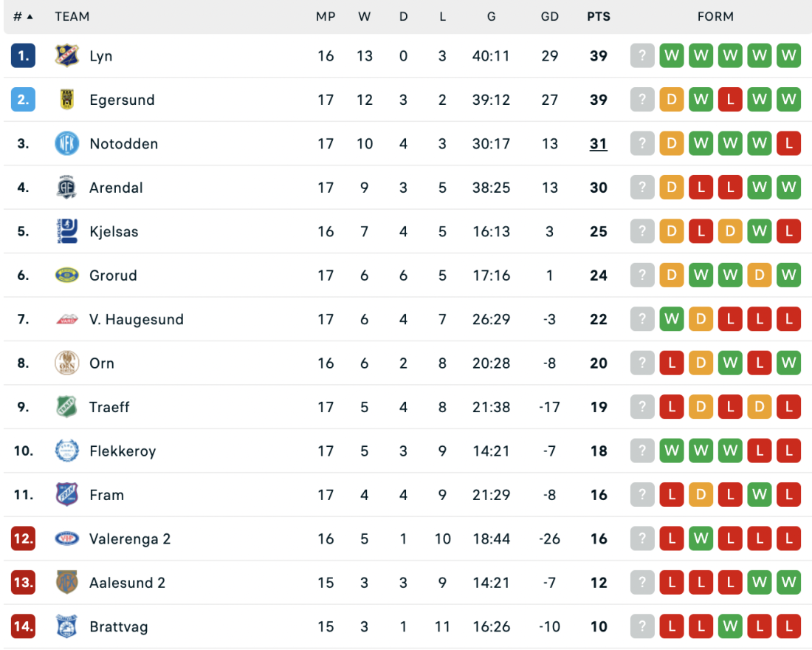Click the Fram club badge
This screenshot has height=650, width=812.
click(67, 495)
